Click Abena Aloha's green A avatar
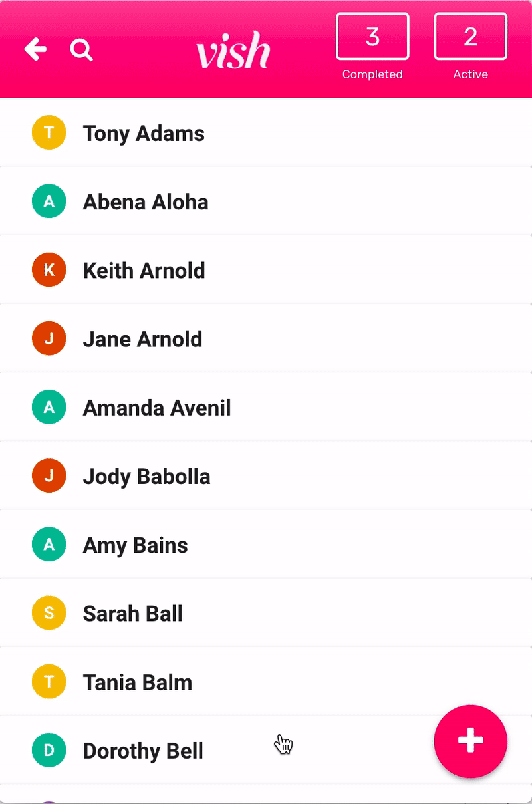 (49, 201)
